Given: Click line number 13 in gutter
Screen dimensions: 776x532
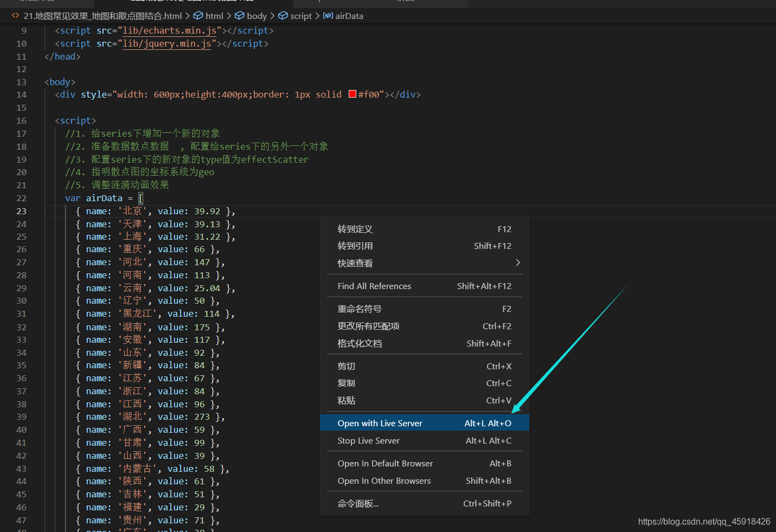Looking at the screenshot, I should (21, 82).
